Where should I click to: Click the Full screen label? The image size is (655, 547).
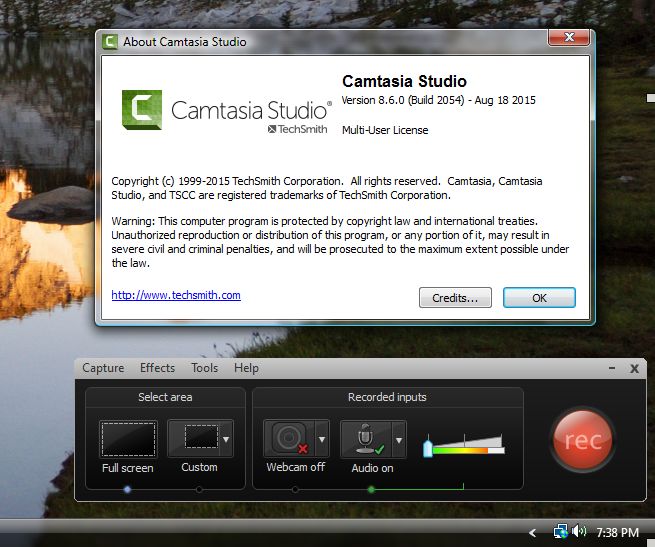(x=128, y=468)
